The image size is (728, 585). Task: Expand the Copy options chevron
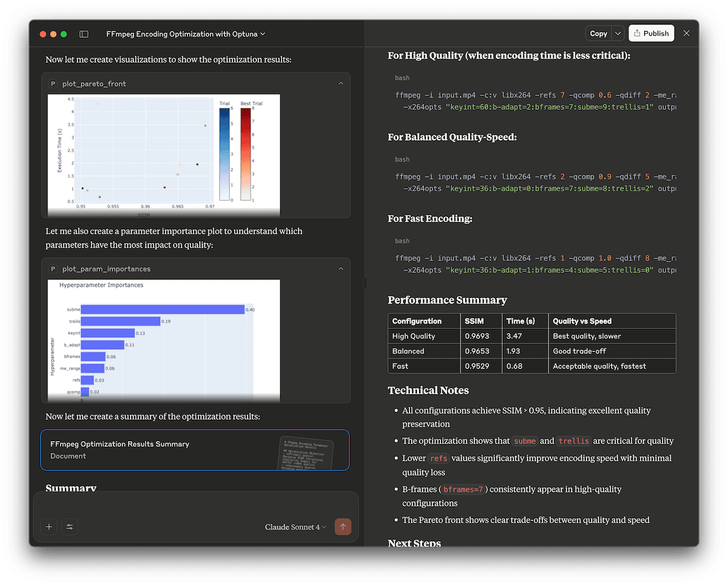tap(618, 33)
